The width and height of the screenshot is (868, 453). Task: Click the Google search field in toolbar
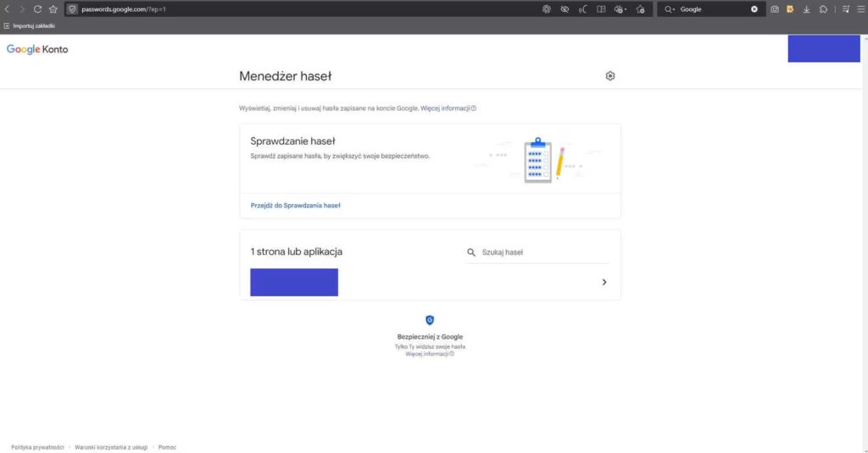click(713, 9)
